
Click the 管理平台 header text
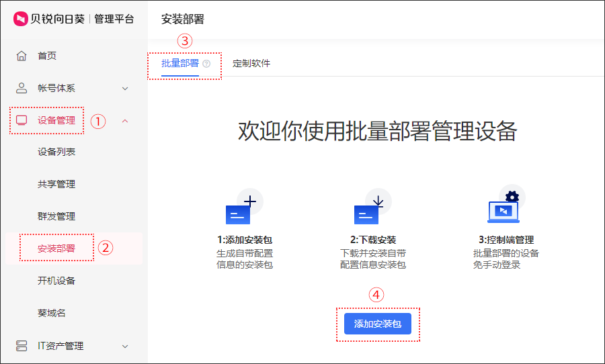tap(114, 19)
